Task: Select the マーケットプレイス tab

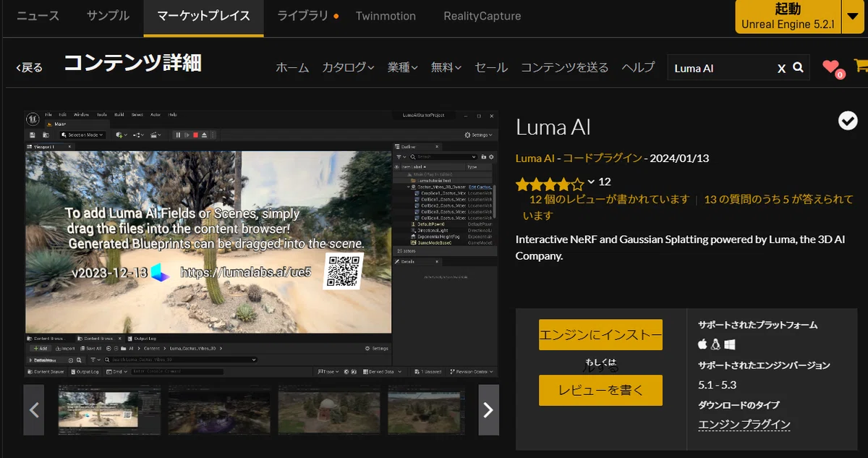Action: point(203,16)
